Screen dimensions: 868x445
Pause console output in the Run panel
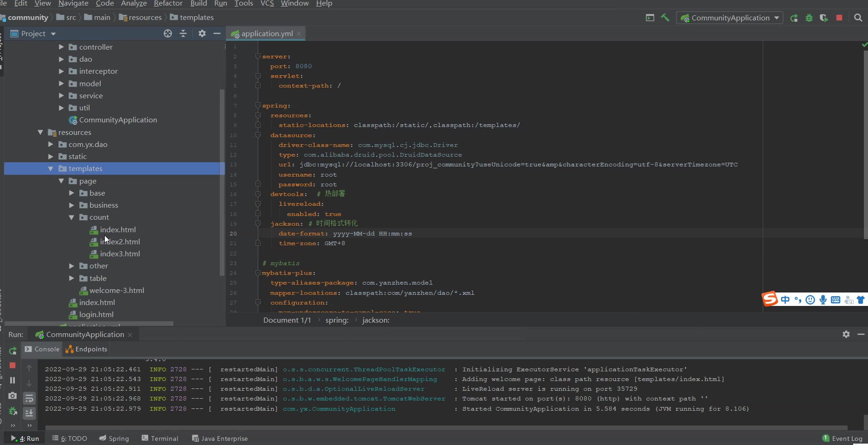[13, 380]
